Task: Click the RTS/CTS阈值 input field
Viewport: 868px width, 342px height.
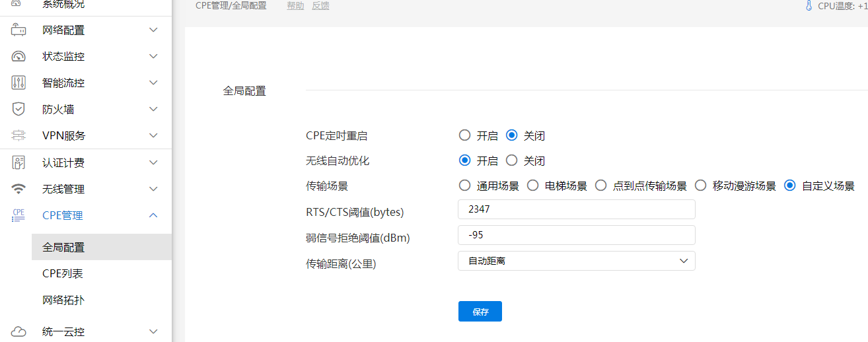Action: [x=576, y=209]
